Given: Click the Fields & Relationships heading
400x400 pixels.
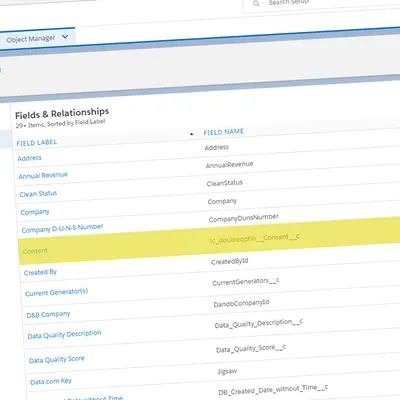Looking at the screenshot, I should 62,114.
